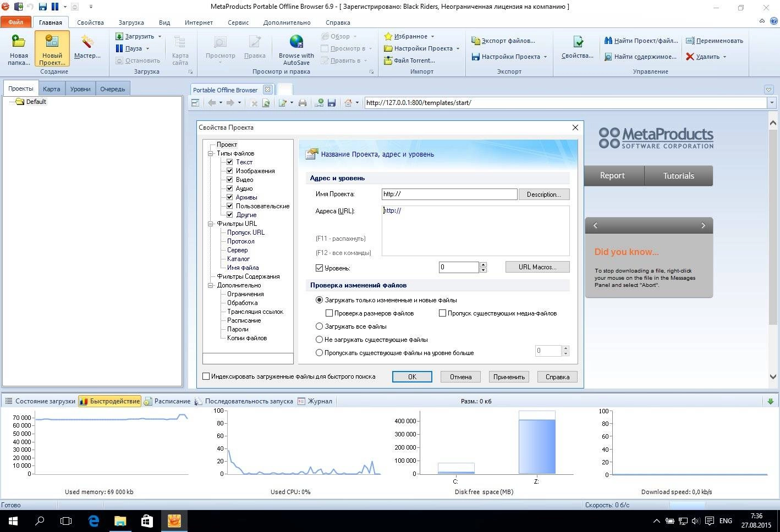Uncheck the Видео file type checkbox
The width and height of the screenshot is (780, 532).
click(230, 180)
